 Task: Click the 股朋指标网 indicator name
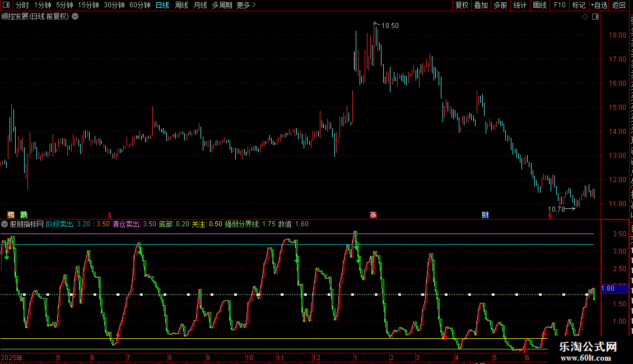point(27,224)
